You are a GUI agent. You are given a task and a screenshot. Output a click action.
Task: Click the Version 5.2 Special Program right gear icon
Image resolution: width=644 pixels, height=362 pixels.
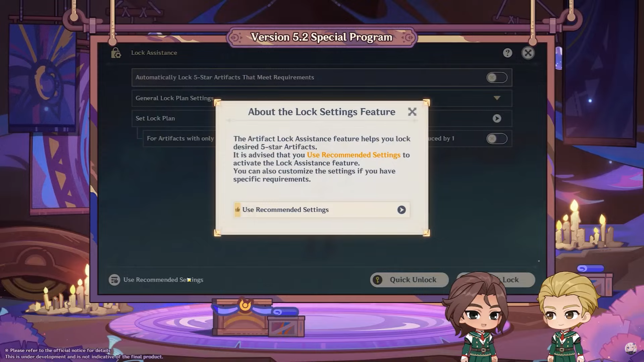pos(407,37)
